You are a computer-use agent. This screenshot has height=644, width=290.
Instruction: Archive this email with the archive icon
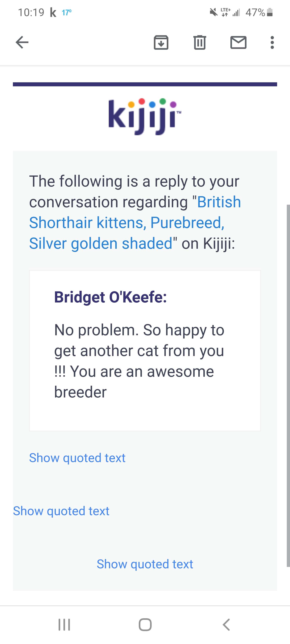point(161,42)
